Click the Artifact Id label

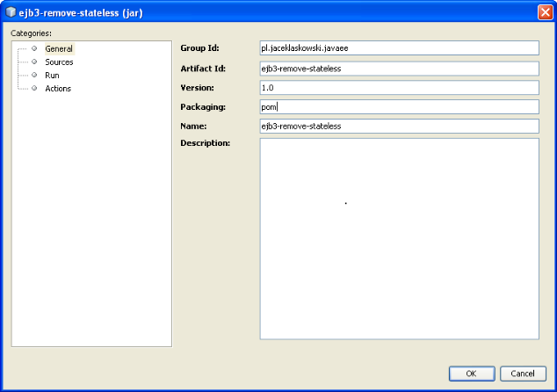(x=203, y=69)
